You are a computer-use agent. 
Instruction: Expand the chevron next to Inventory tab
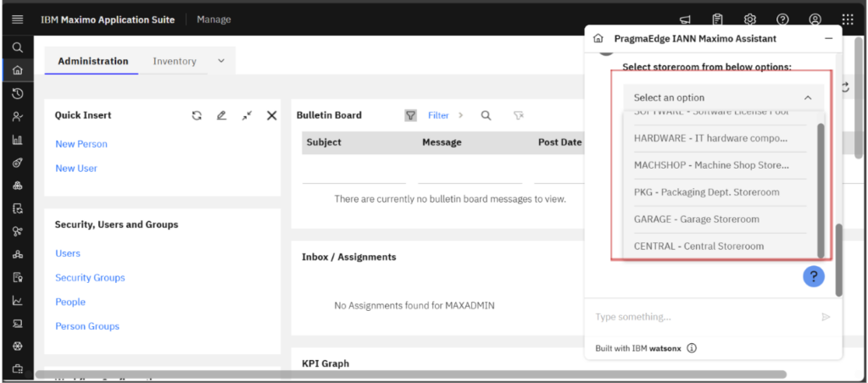tap(221, 61)
